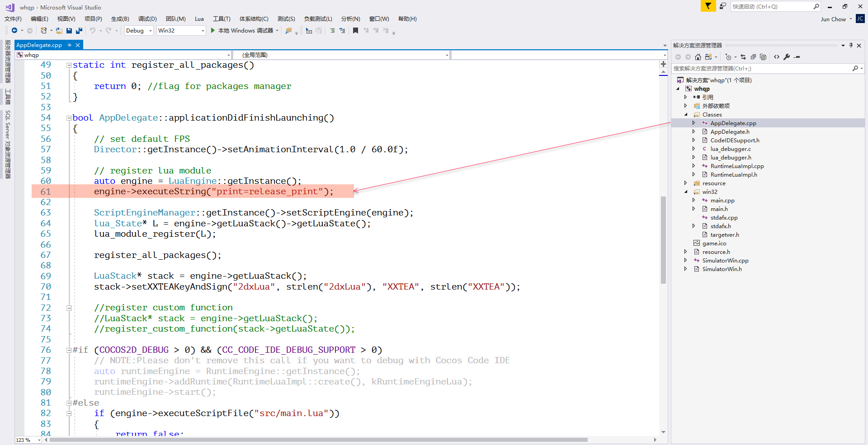Click the 本地 Windows 调试器 button
Screen dimensions: 868x445
[245, 31]
